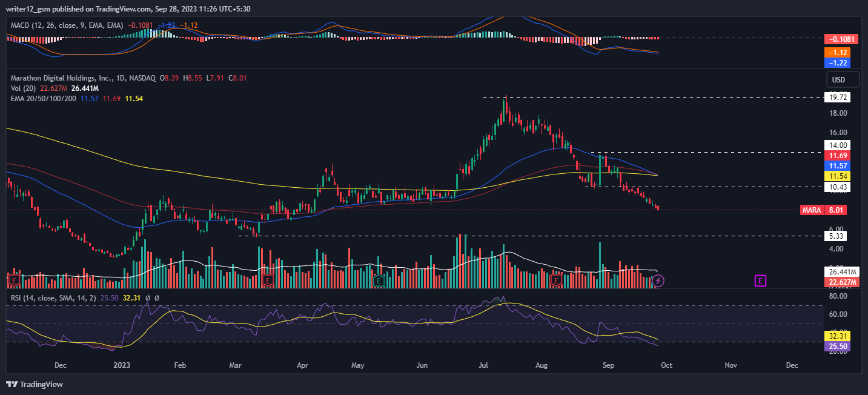
Task: Click the TradingView logo at bottom left
Action: click(x=35, y=384)
